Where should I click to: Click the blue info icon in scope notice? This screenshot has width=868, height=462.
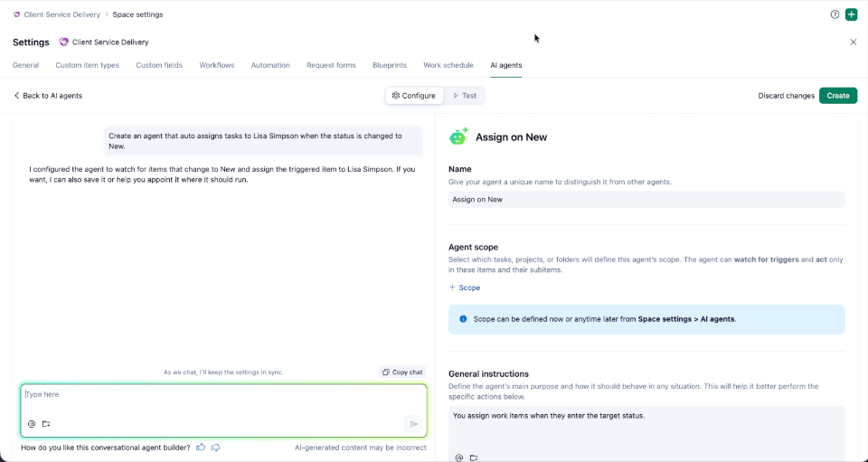[x=463, y=319]
